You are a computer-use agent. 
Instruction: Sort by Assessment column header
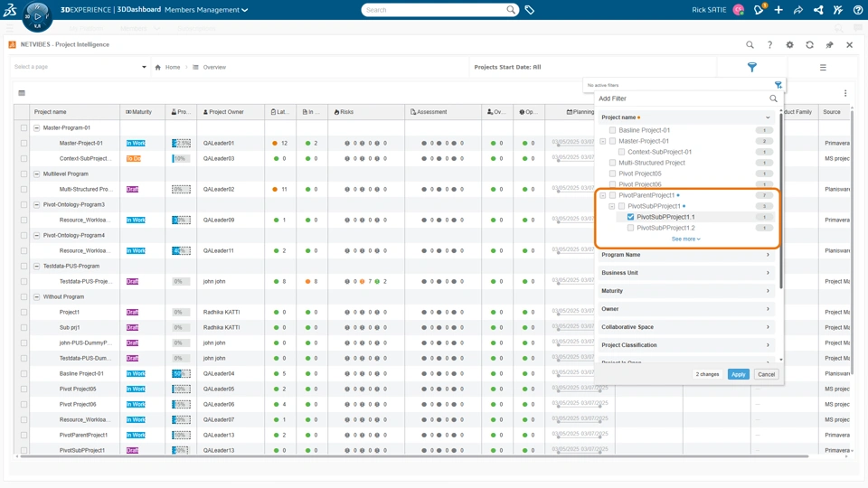pyautogui.click(x=443, y=112)
